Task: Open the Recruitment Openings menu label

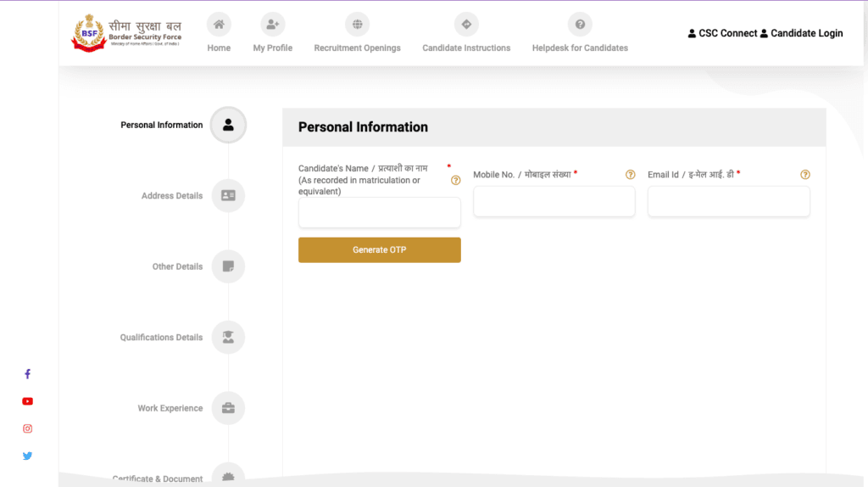Action: click(358, 48)
